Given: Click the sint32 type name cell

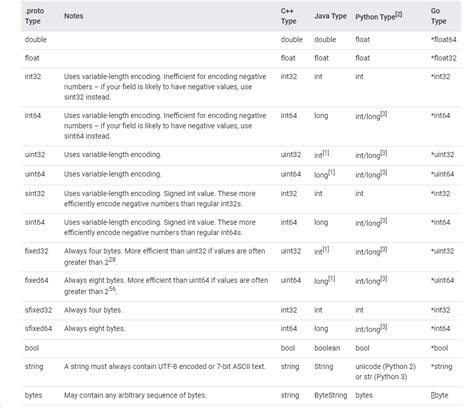Looking at the screenshot, I should click(35, 193).
